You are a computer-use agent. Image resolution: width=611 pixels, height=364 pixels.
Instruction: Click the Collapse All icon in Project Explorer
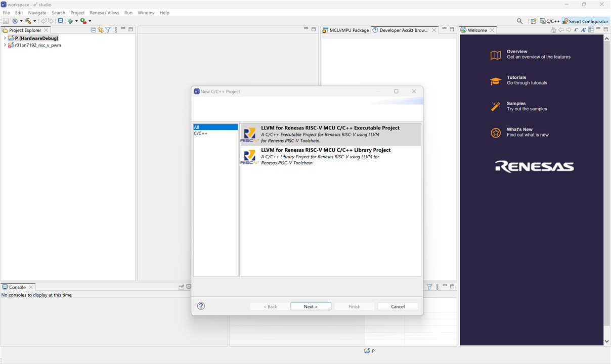94,30
